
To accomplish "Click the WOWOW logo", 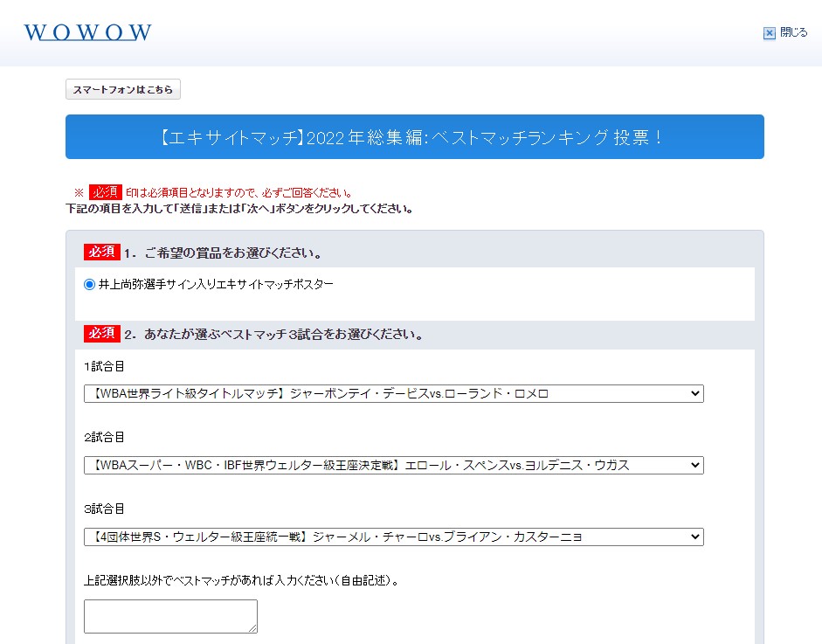I will pyautogui.click(x=88, y=32).
